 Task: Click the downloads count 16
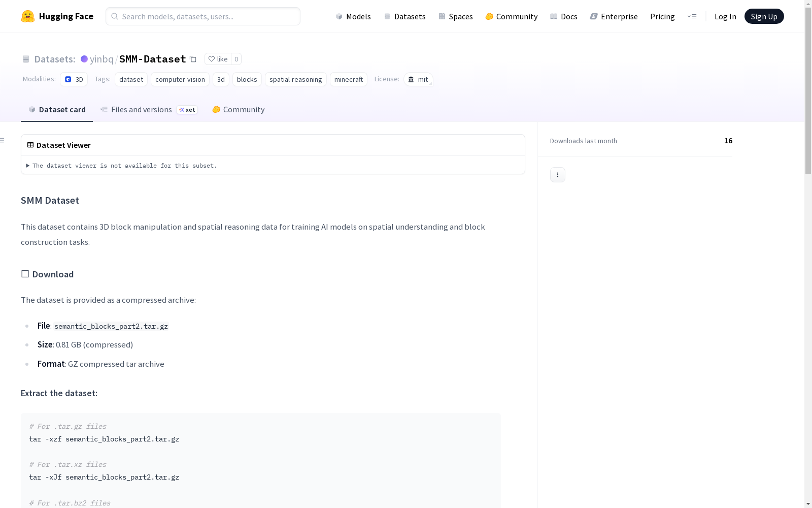(728, 141)
